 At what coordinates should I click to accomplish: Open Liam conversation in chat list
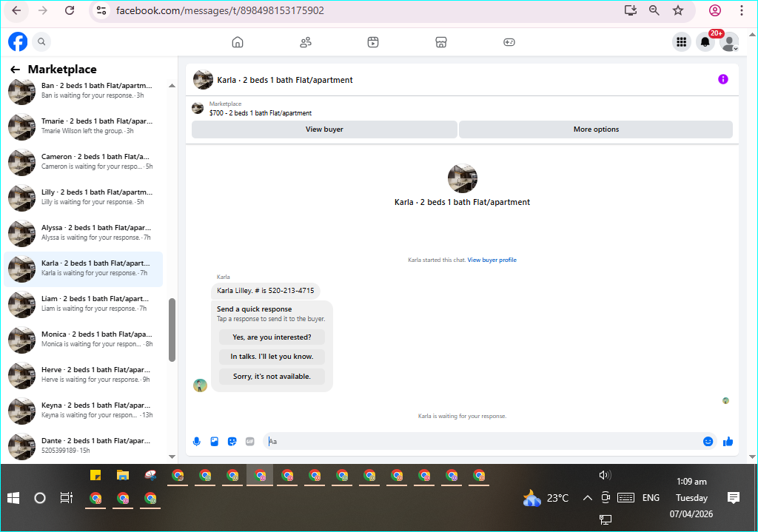(x=83, y=304)
